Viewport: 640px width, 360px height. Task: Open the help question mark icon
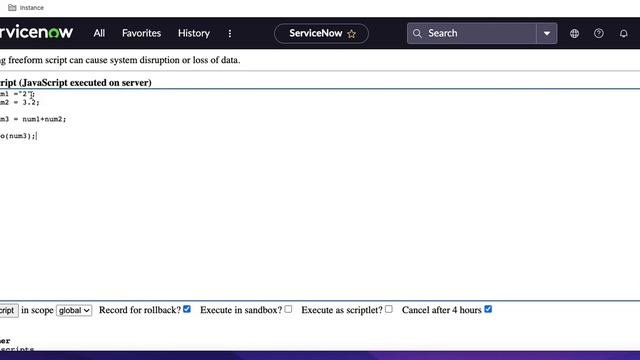pos(599,33)
